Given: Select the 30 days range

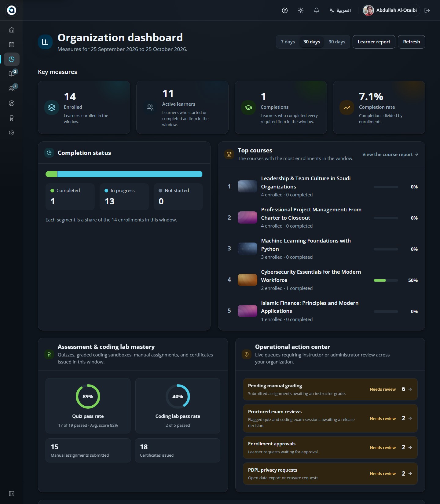Looking at the screenshot, I should [x=312, y=42].
